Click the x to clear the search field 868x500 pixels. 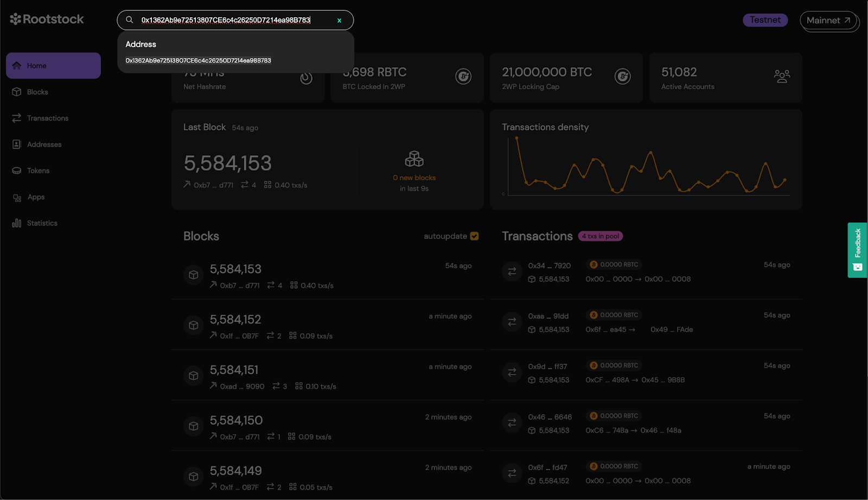click(340, 20)
